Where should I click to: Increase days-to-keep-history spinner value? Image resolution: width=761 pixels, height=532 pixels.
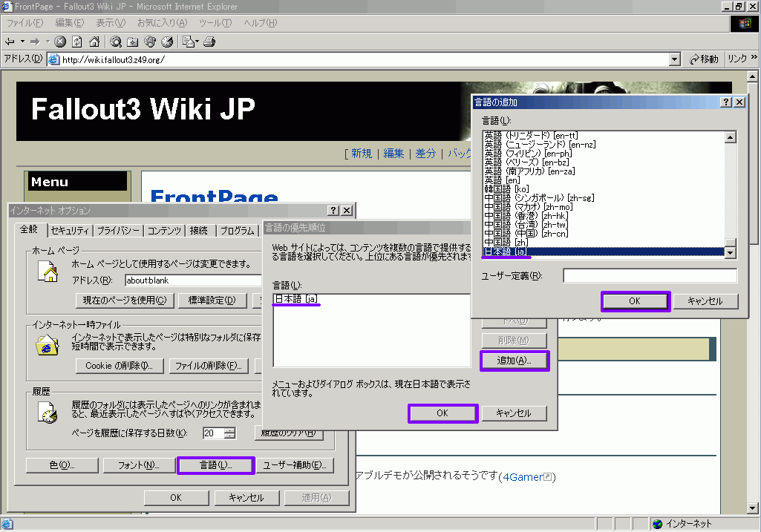point(230,430)
